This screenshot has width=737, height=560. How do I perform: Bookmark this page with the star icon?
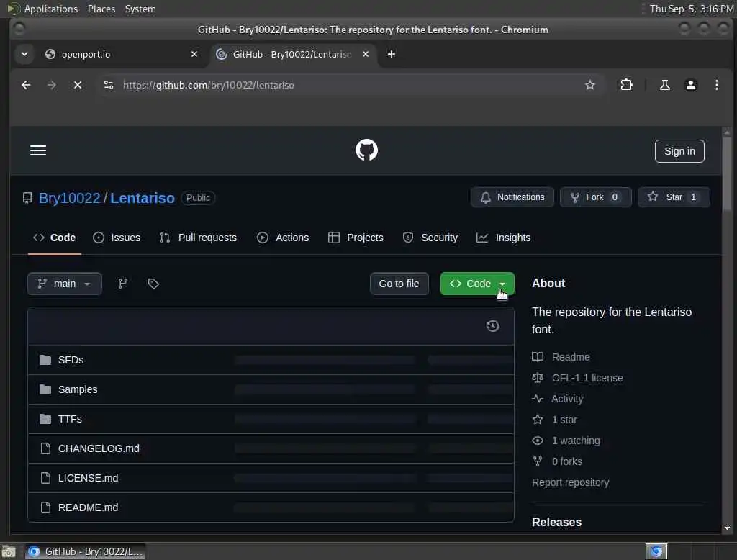(590, 85)
